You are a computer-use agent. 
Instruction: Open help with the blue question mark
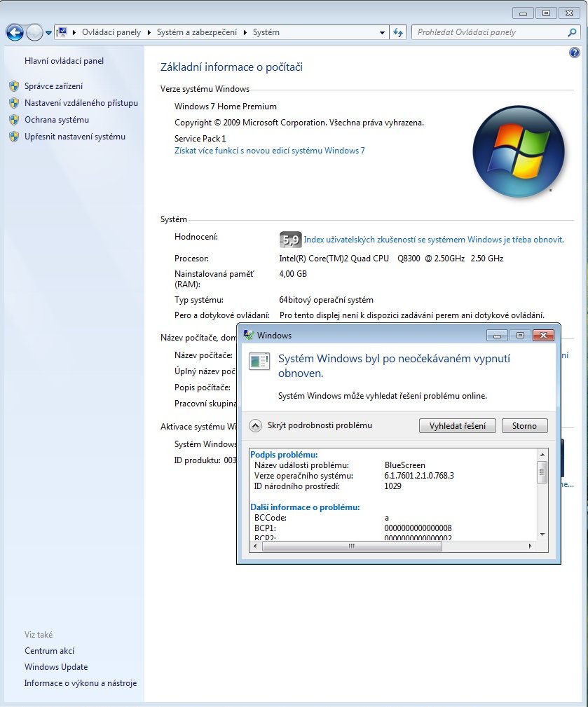(x=575, y=53)
